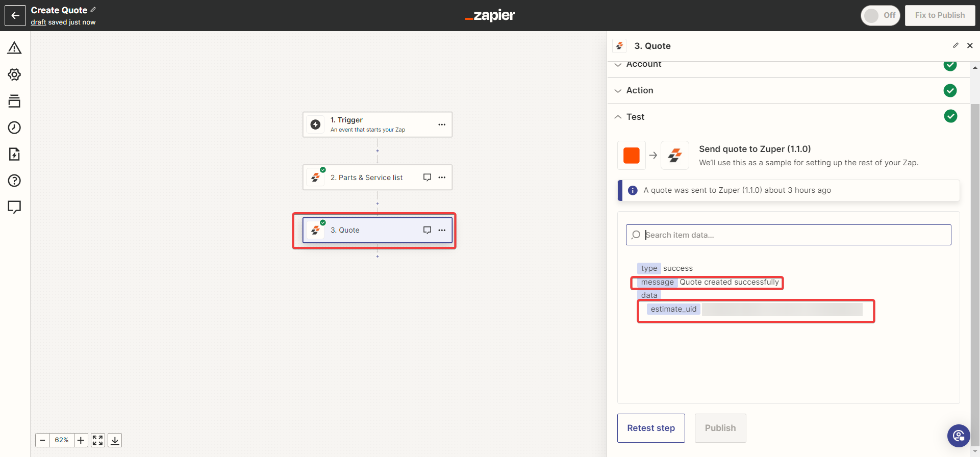The width and height of the screenshot is (980, 457).
Task: Zoom out the canvas with minus button
Action: point(42,440)
